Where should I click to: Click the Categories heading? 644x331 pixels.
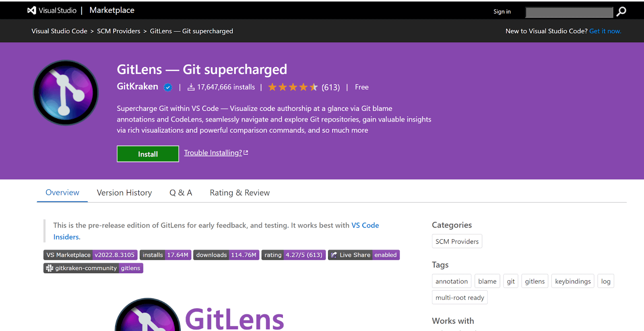[452, 225]
